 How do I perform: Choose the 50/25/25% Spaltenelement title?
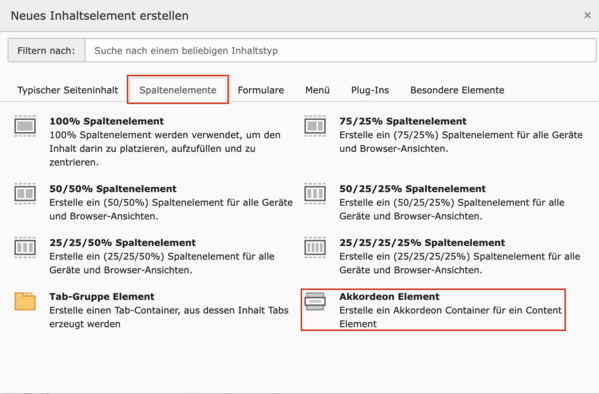coord(413,189)
